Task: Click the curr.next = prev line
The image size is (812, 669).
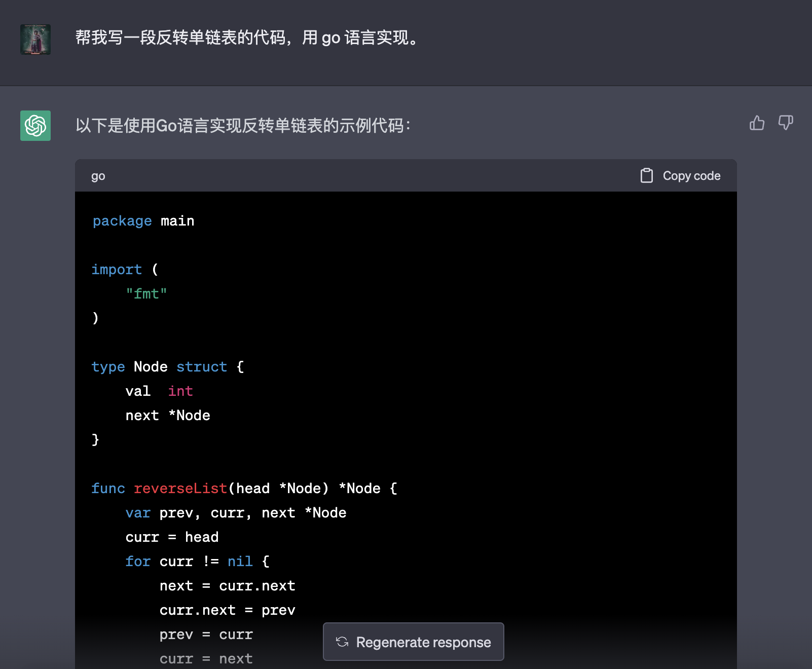Action: 227,610
